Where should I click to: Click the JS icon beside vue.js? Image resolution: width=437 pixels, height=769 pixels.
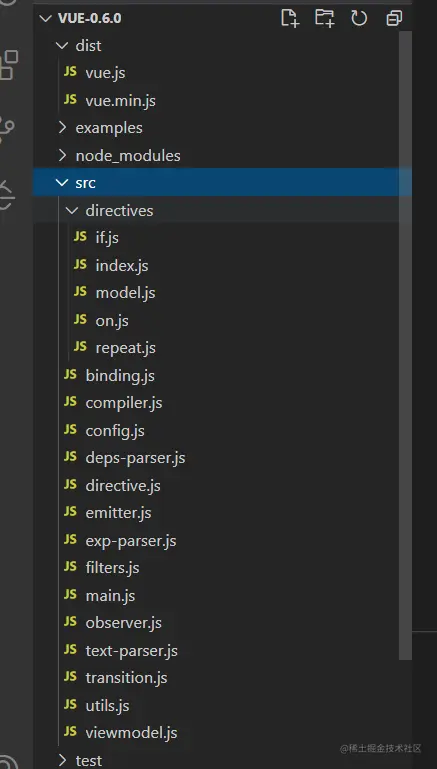[71, 72]
